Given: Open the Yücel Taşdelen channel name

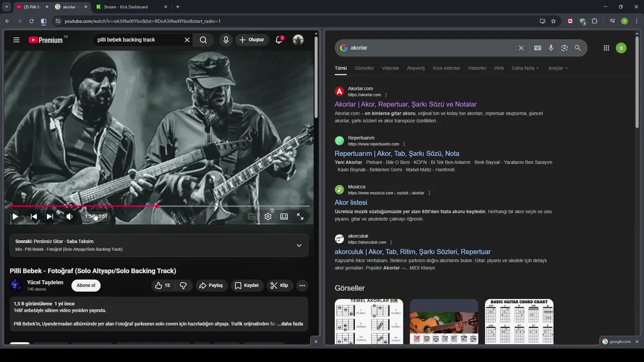Looking at the screenshot, I should [45, 282].
